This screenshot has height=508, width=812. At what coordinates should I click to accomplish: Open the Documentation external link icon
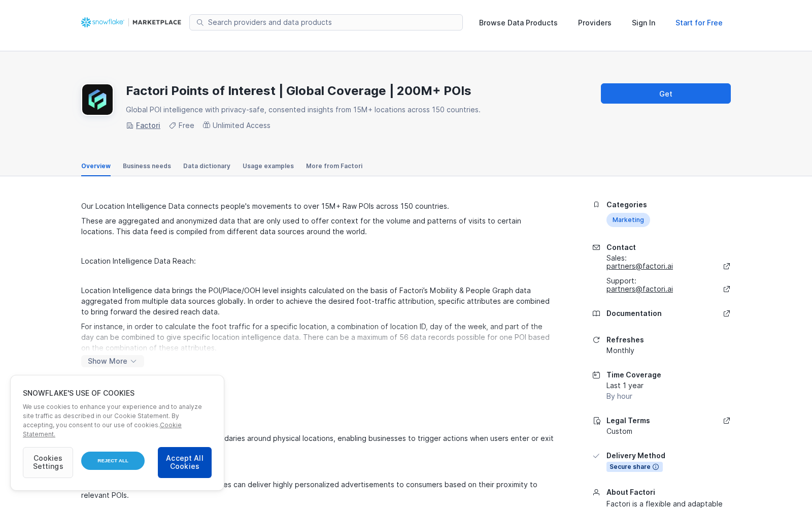[727, 313]
